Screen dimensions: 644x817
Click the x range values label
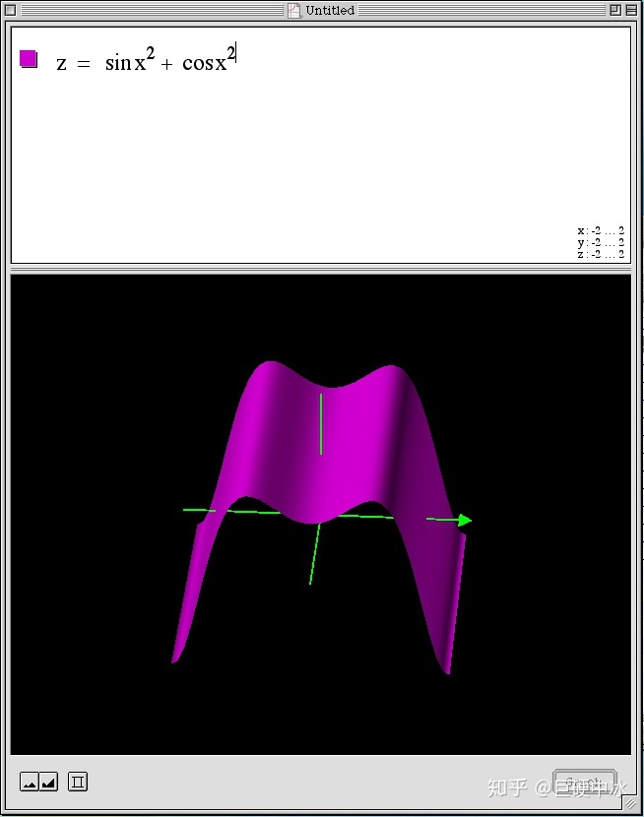click(x=600, y=231)
